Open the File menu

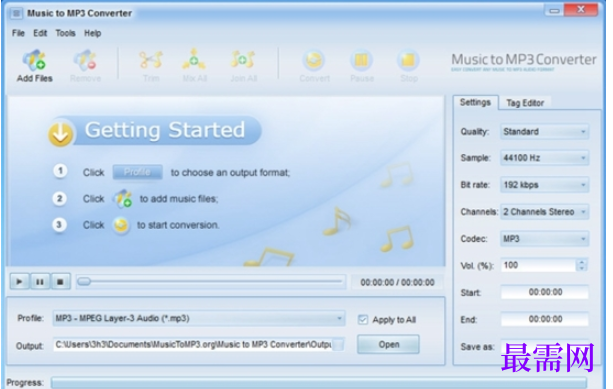18,33
